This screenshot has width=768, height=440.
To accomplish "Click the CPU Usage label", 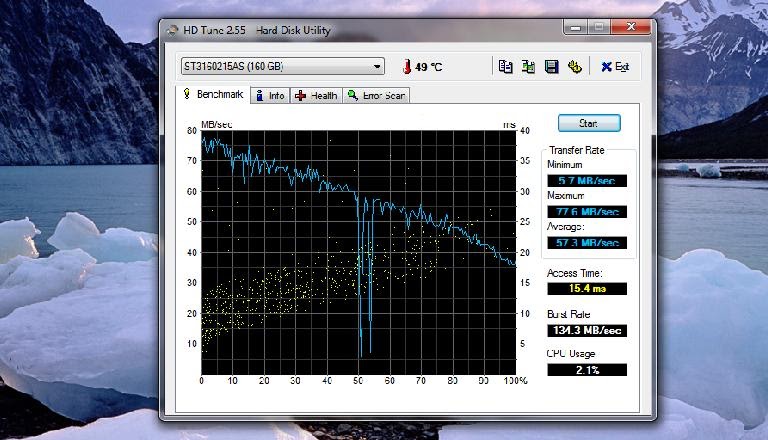I will tap(571, 354).
